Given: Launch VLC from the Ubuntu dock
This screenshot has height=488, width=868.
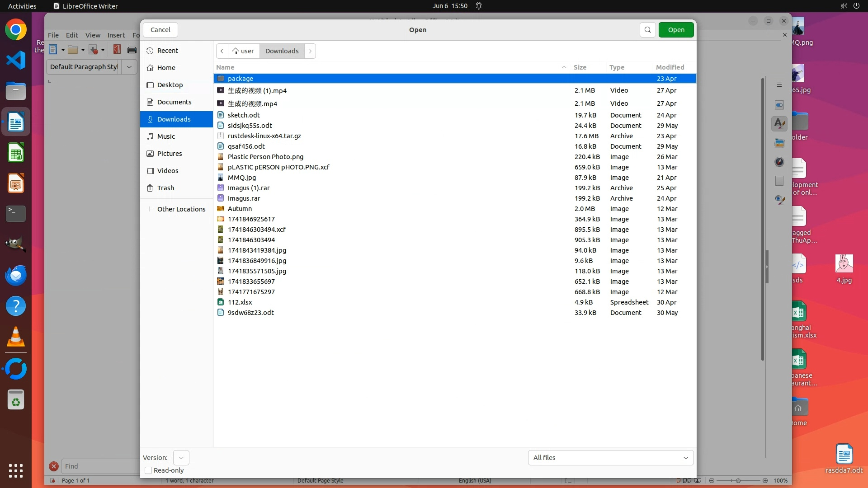Looking at the screenshot, I should [16, 337].
